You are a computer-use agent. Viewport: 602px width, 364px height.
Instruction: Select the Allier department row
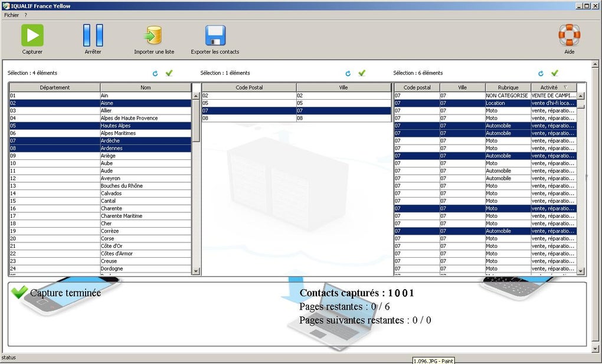pyautogui.click(x=100, y=110)
